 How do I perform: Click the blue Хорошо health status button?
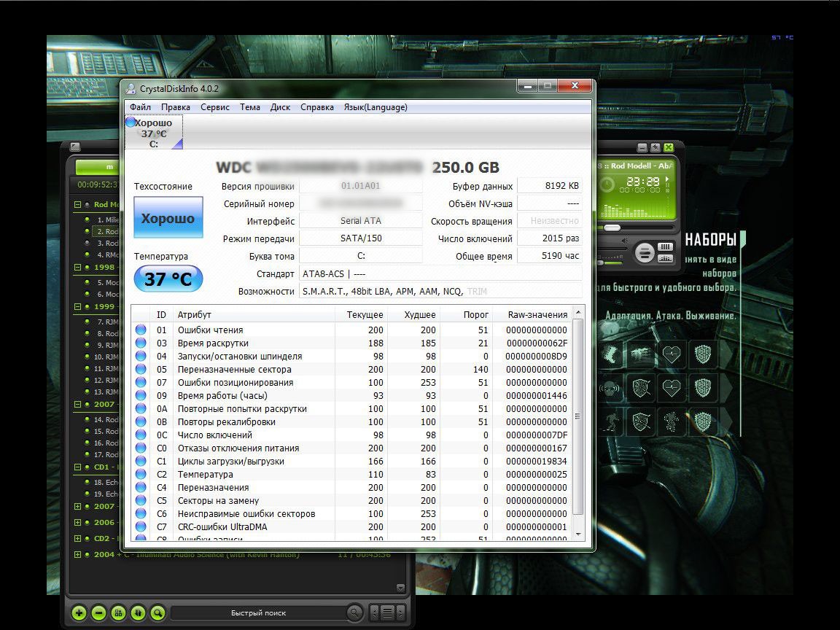[168, 217]
